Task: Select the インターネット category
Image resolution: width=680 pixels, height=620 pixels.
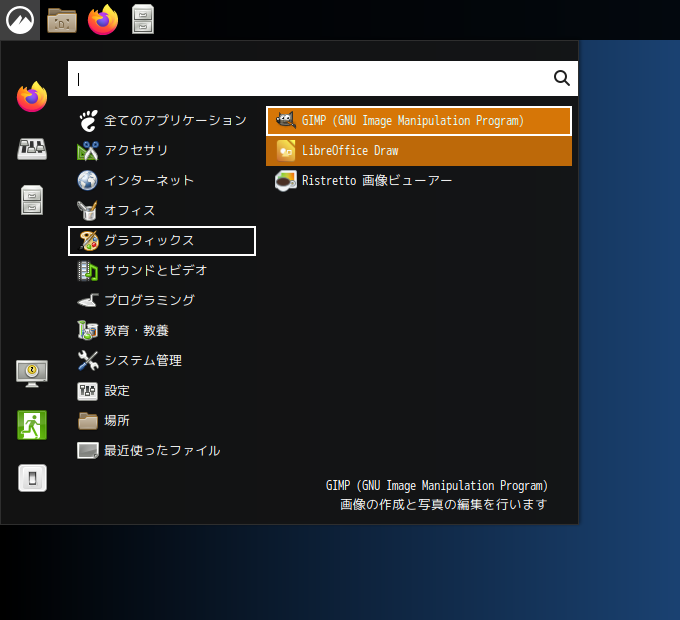Action: pyautogui.click(x=162, y=180)
